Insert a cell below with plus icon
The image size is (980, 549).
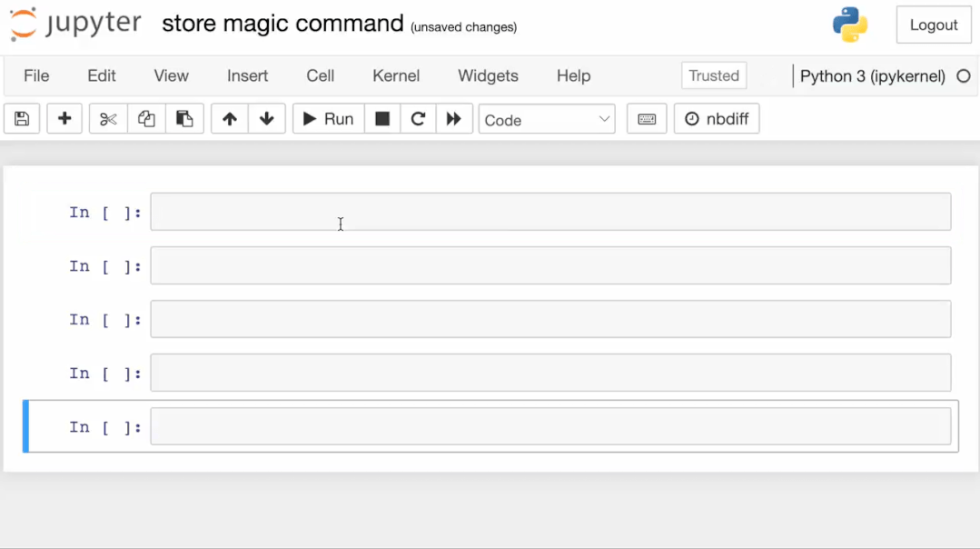pyautogui.click(x=64, y=119)
